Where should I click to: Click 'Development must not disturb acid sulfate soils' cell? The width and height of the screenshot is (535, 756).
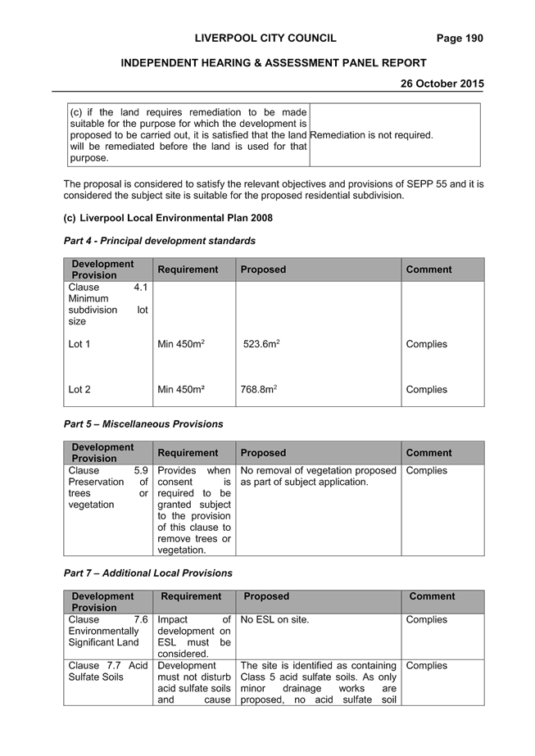pos(194,682)
